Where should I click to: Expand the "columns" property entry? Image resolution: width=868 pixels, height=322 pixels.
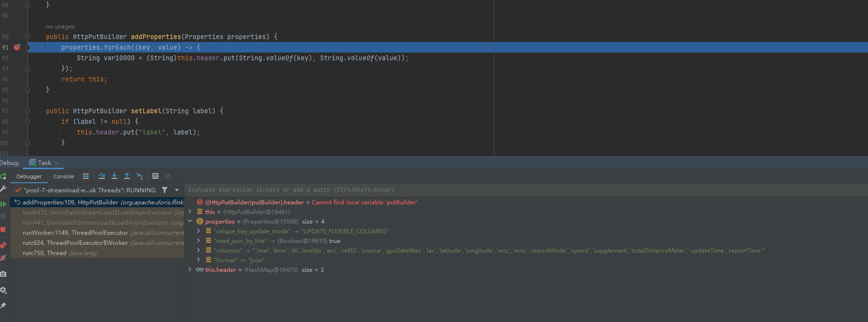(198, 251)
